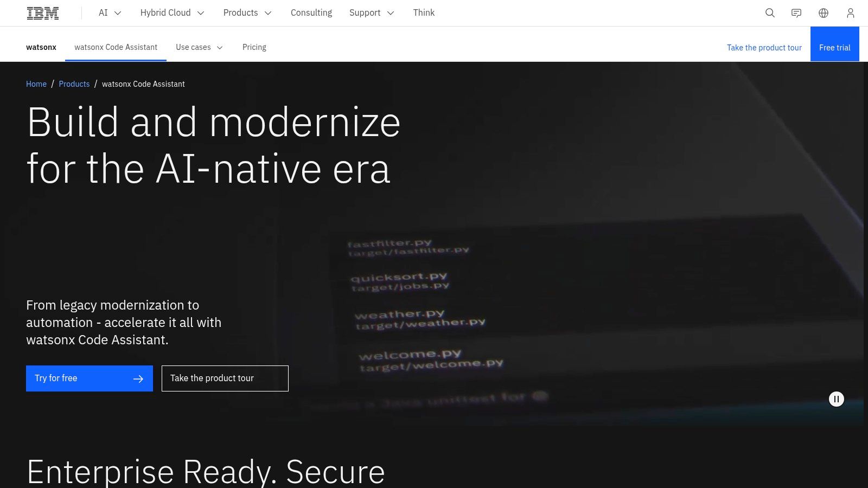Expand the Hybrid Cloud menu

173,13
